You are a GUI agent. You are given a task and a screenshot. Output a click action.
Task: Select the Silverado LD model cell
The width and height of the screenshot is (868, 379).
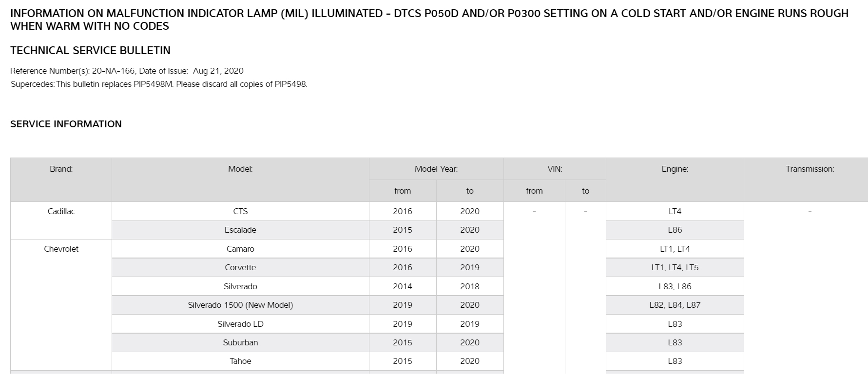coord(240,324)
